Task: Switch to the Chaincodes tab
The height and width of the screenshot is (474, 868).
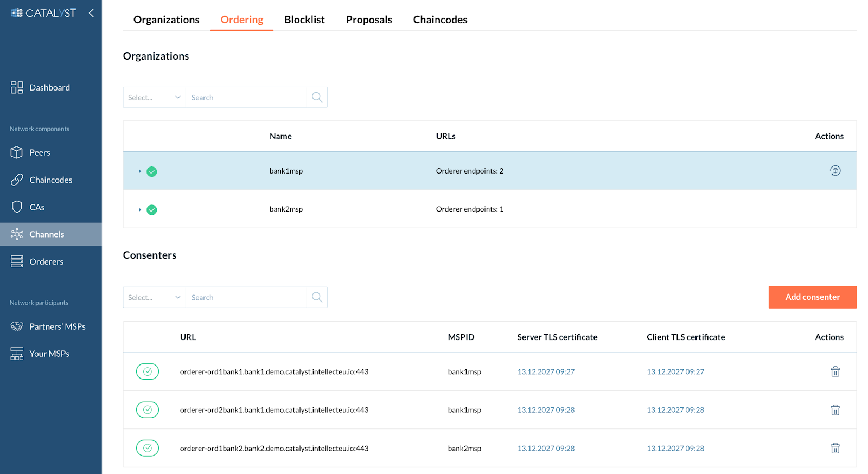Action: 440,20
